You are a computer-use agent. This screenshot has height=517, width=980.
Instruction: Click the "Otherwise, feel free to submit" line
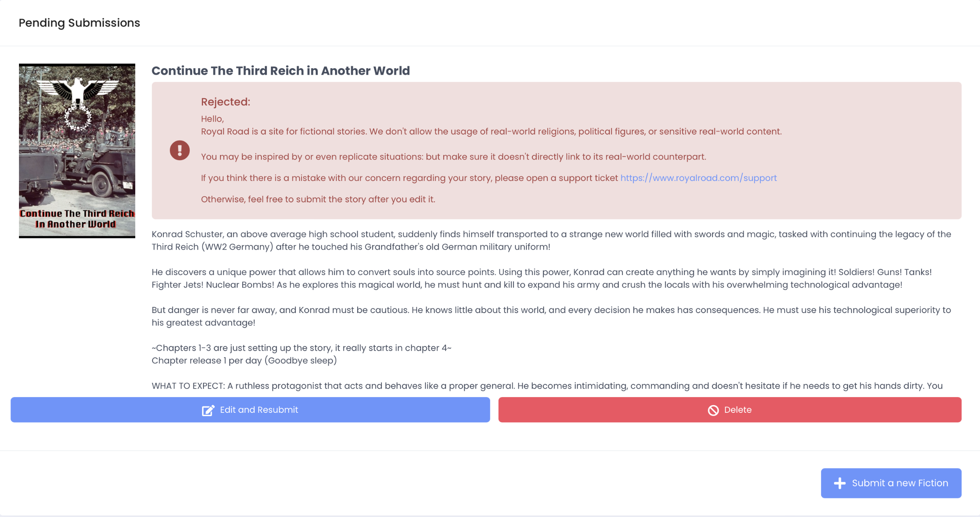click(318, 200)
